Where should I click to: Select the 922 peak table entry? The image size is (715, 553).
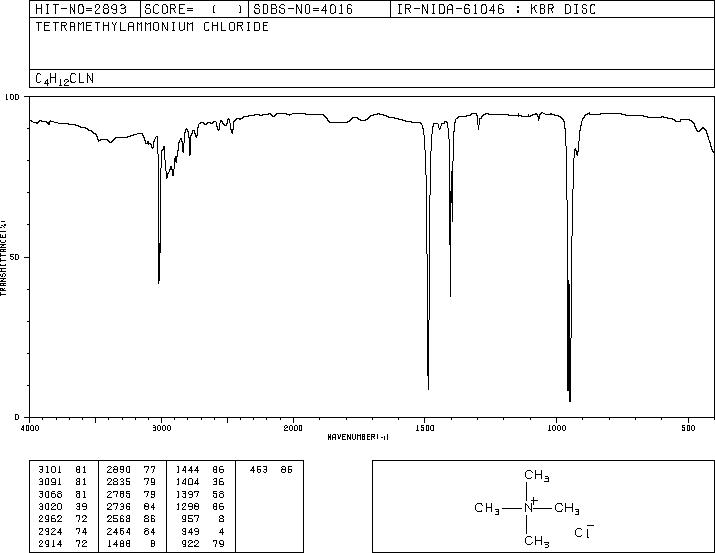coord(202,544)
